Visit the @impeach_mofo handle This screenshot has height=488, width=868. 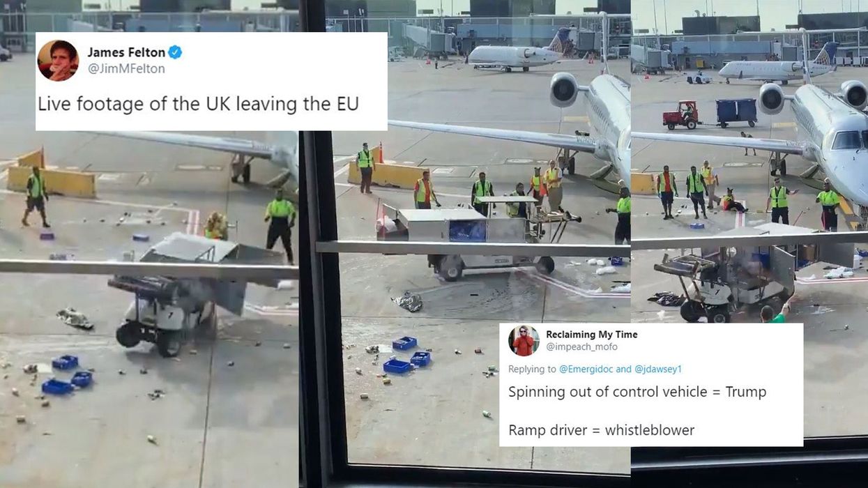pyautogui.click(x=582, y=346)
